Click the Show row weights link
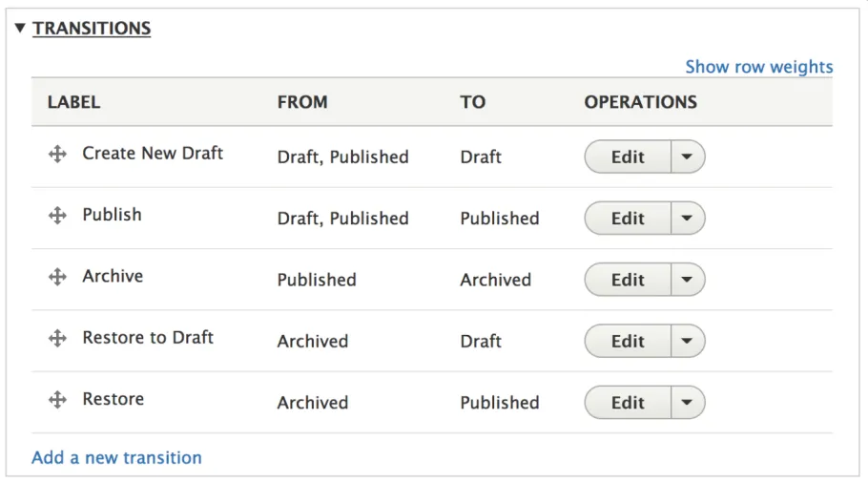This screenshot has height=482, width=868. point(758,67)
